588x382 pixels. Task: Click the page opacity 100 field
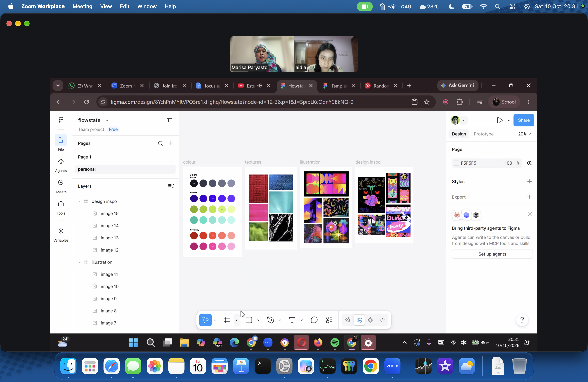point(508,163)
